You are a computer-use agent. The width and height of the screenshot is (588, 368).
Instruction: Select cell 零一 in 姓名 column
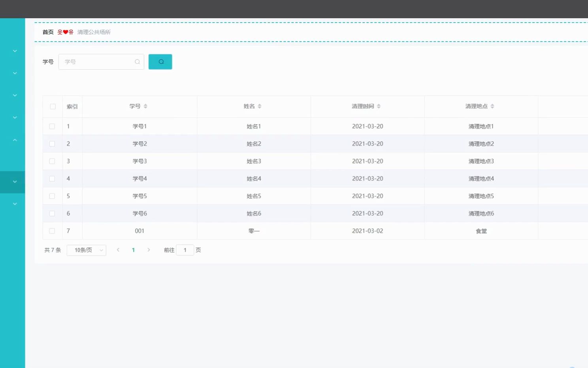254,231
